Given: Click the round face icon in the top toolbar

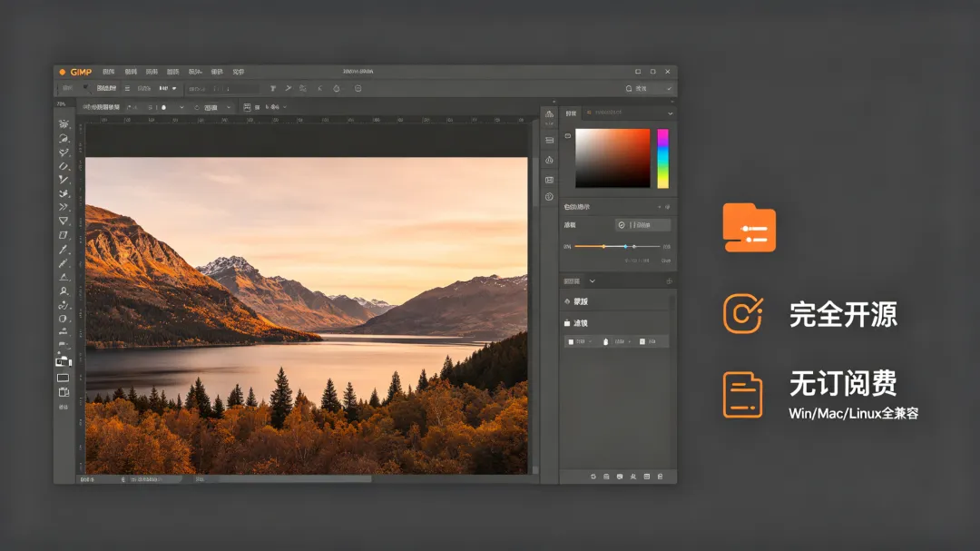Looking at the screenshot, I should pos(358,89).
